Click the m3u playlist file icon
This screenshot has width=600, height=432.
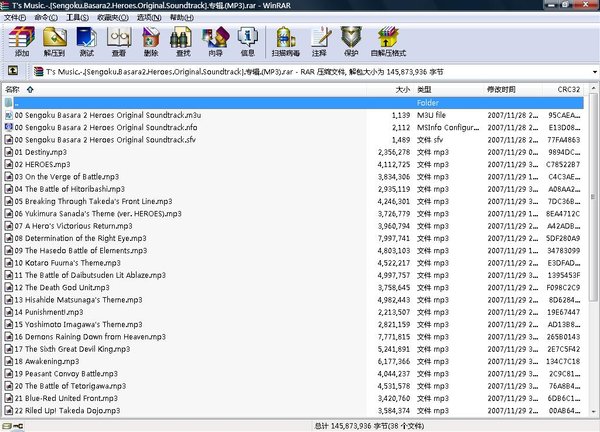(x=8, y=115)
